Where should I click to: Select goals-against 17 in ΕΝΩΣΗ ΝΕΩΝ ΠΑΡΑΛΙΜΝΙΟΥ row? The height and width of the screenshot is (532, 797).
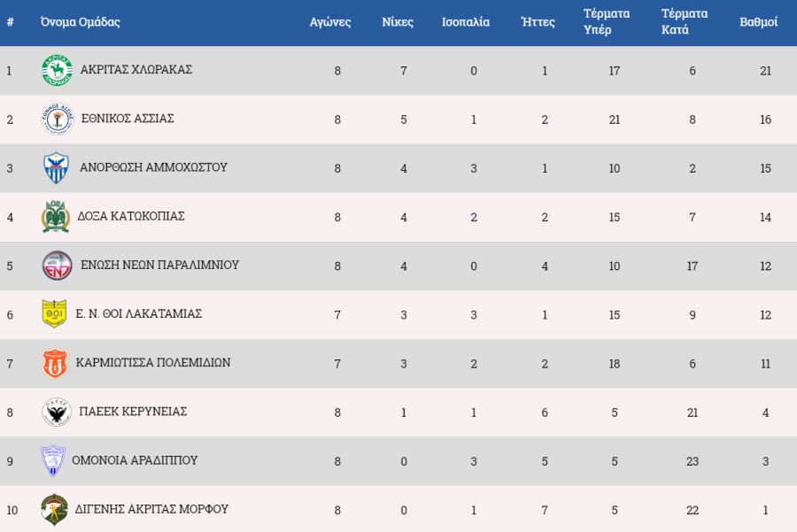tap(693, 266)
